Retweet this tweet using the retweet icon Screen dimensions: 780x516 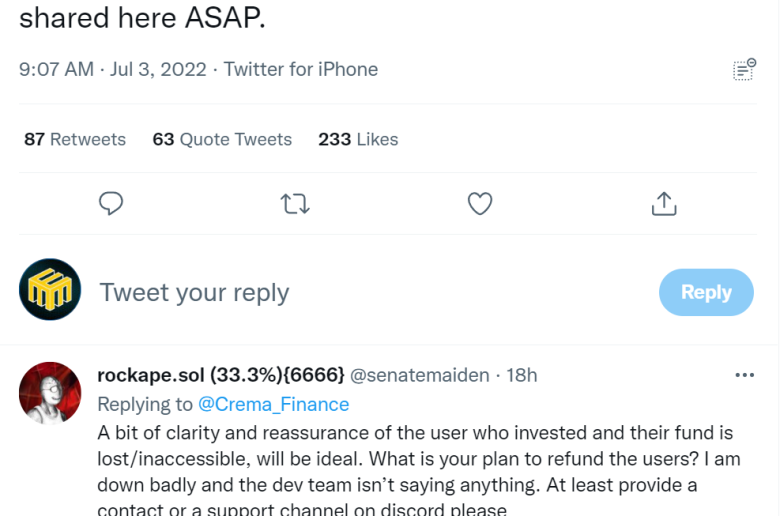point(295,204)
